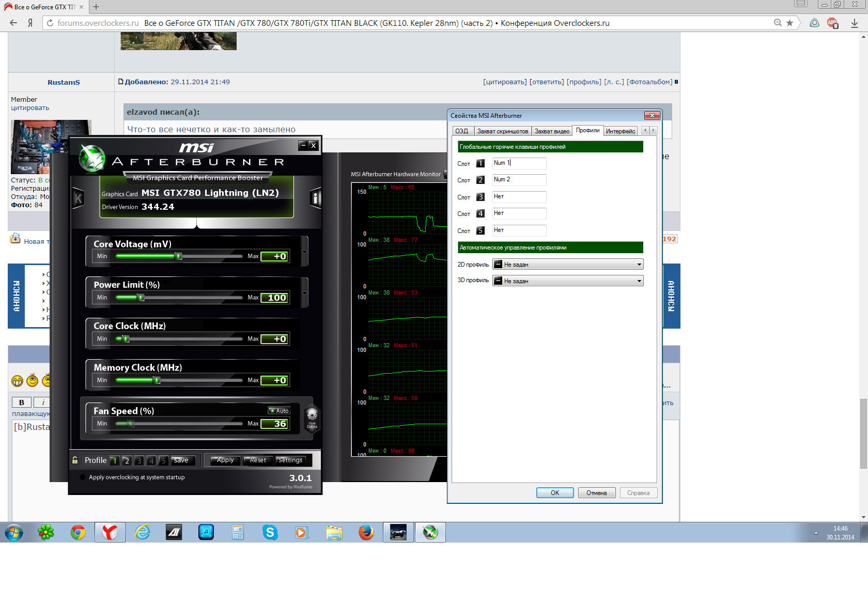Open the Afterburner information panel
868x603 pixels.
point(315,198)
